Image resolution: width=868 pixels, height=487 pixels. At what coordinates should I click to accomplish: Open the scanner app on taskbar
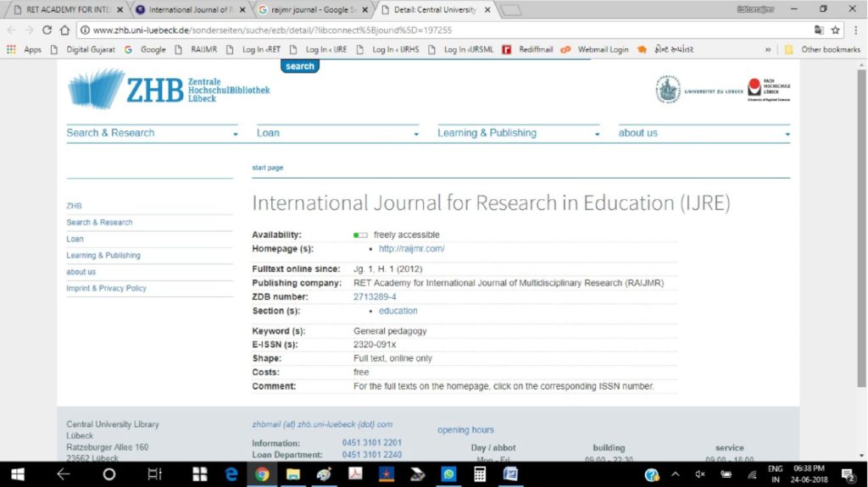(417, 474)
